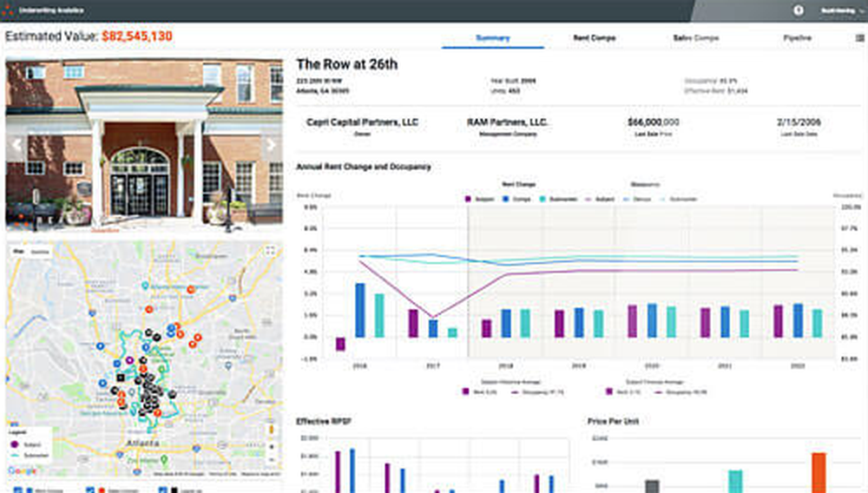Click the $66,000,000 last sale price
The image size is (868, 493).
tap(654, 122)
